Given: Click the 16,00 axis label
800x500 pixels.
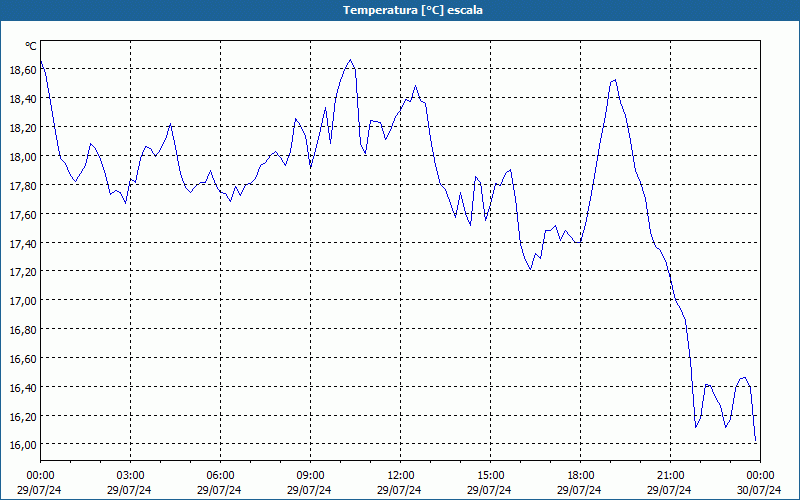Looking at the screenshot, I should tap(23, 445).
